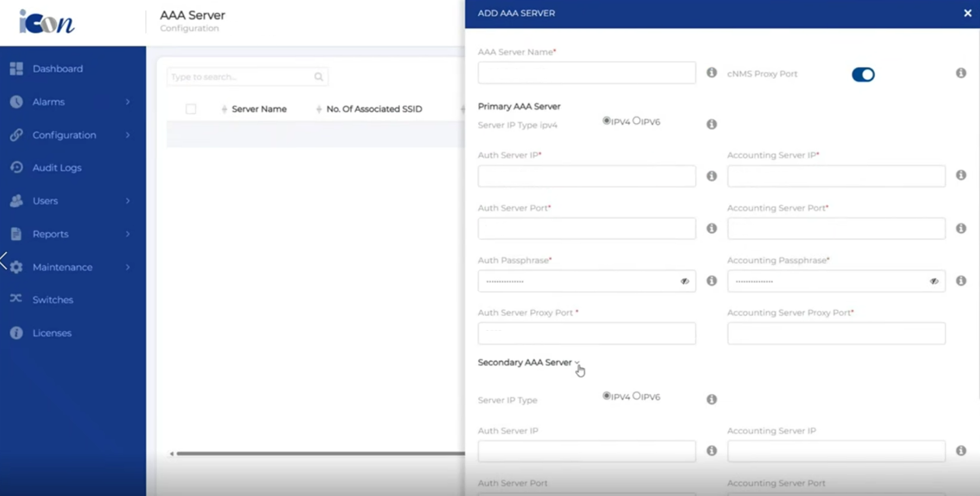Select IPV6 for the primary AAA server
The width and height of the screenshot is (980, 496).
click(636, 121)
